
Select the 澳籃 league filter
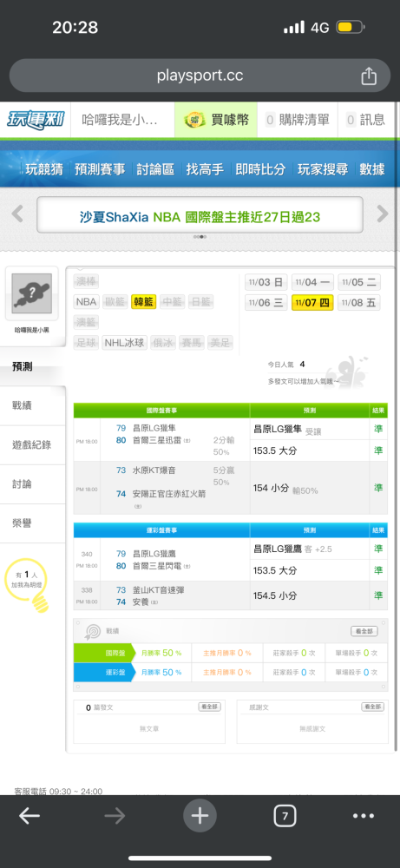[86, 322]
